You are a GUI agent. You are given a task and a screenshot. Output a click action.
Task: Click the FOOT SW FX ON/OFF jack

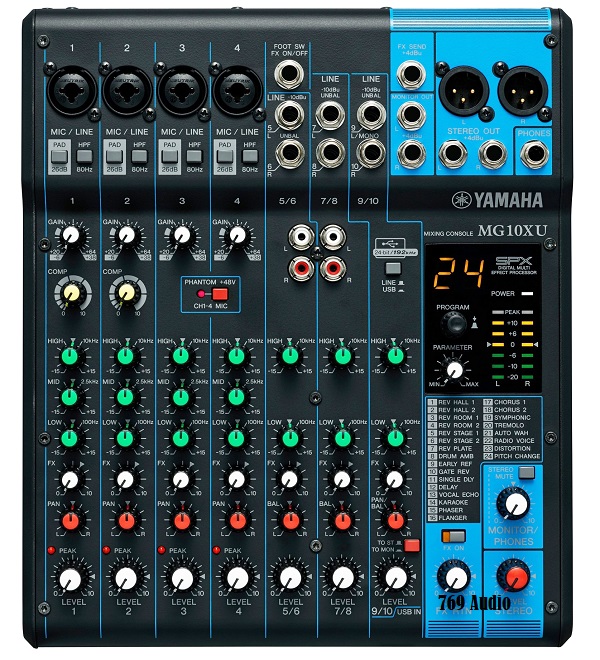pyautogui.click(x=289, y=74)
